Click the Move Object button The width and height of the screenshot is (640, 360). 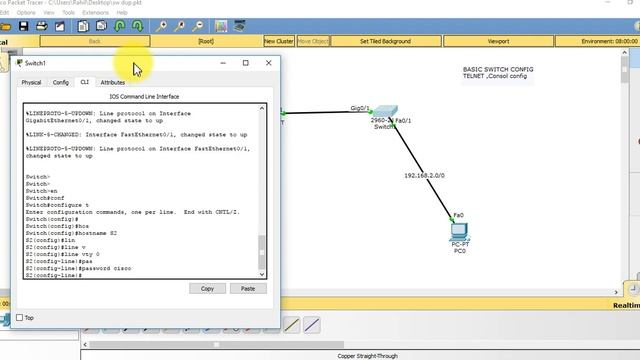click(x=313, y=41)
